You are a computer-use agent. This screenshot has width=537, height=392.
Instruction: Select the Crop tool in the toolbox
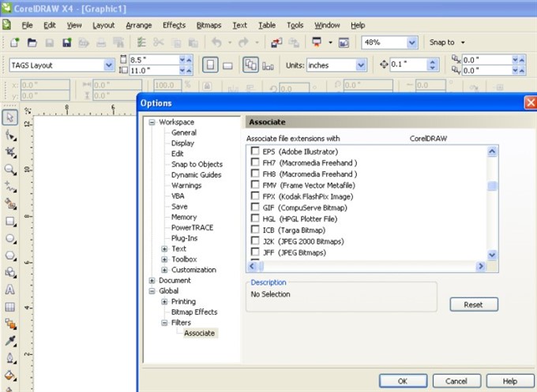[x=10, y=152]
